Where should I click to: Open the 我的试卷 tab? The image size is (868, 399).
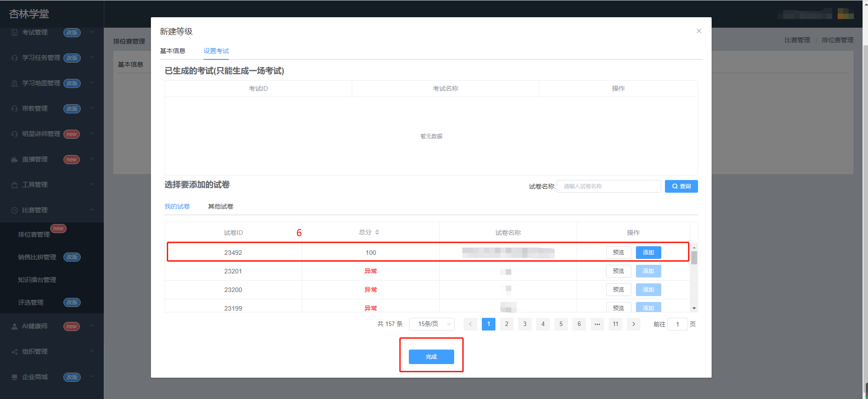point(177,207)
